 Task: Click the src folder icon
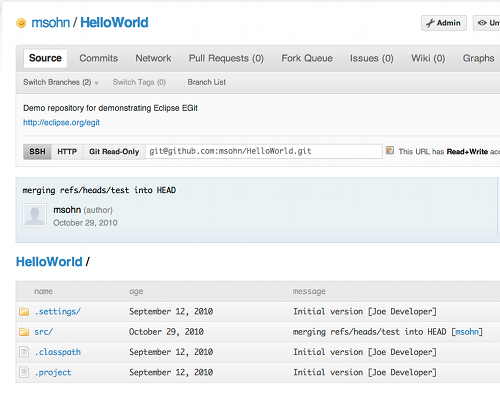pos(24,332)
